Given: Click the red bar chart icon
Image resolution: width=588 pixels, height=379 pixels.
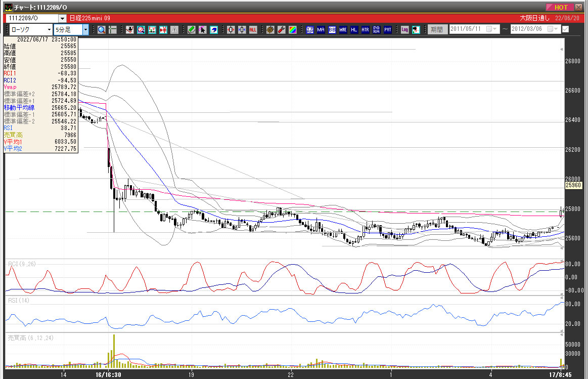Looking at the screenshot, I should click(x=152, y=30).
